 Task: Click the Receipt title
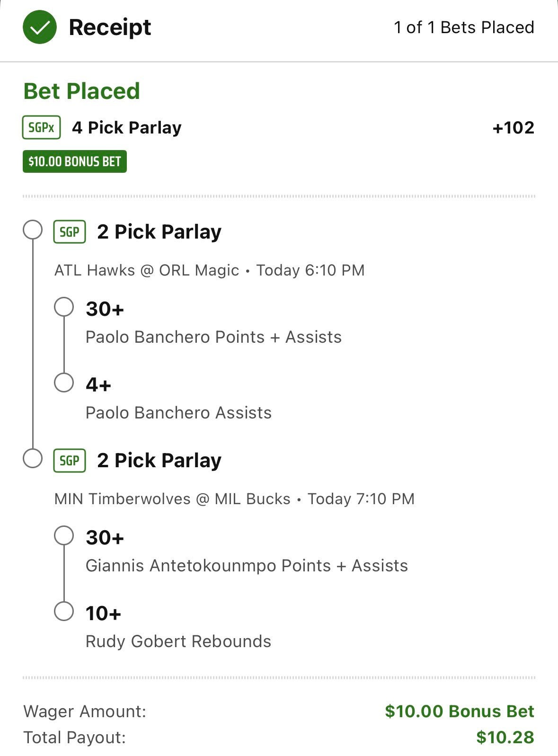[x=110, y=27]
